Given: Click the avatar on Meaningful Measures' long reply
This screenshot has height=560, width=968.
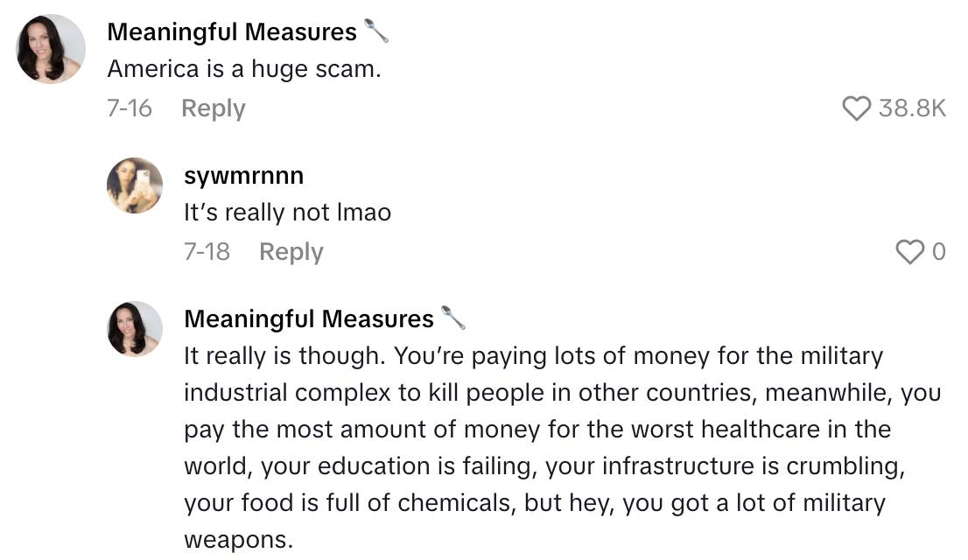Looking at the screenshot, I should coord(135,329).
